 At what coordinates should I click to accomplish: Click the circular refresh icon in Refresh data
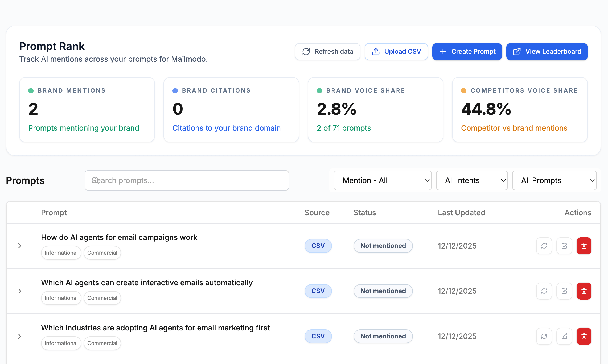[306, 51]
